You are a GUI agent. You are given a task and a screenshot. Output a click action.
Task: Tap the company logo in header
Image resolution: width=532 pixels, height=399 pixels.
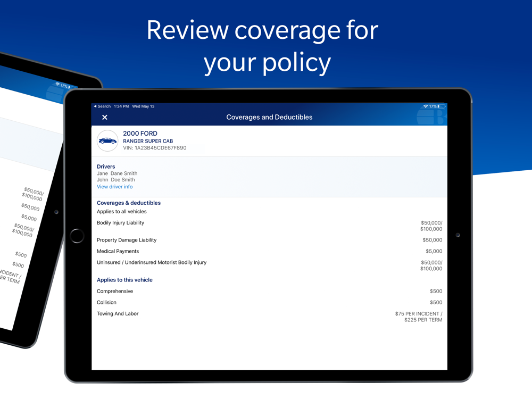click(431, 117)
